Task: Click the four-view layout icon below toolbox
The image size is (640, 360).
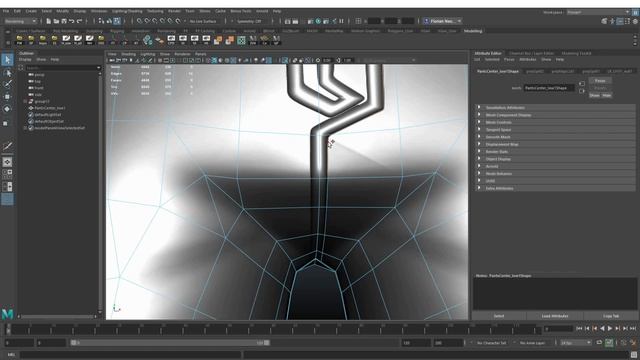Action: 7,174
